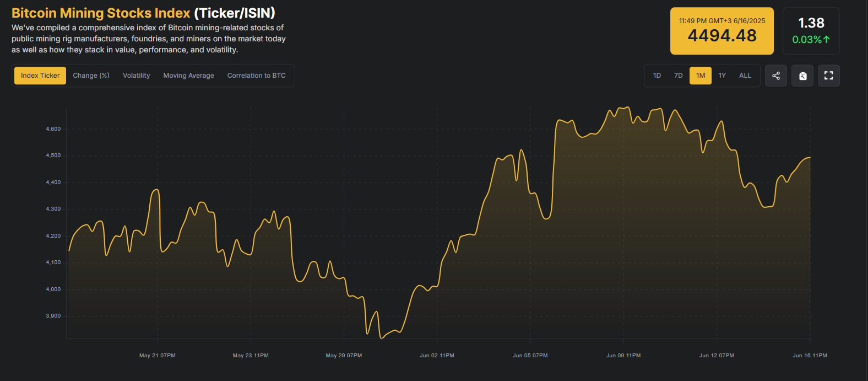This screenshot has width=868, height=381.
Task: Click the share chart icon
Action: click(776, 76)
